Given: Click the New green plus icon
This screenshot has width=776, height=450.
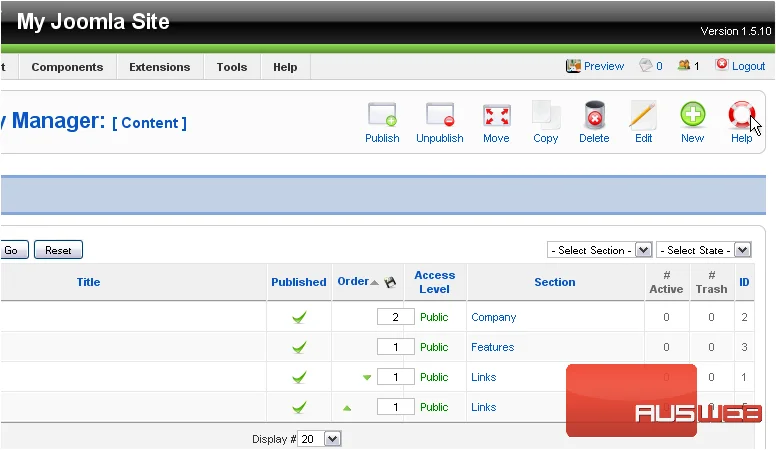Looking at the screenshot, I should [692, 114].
